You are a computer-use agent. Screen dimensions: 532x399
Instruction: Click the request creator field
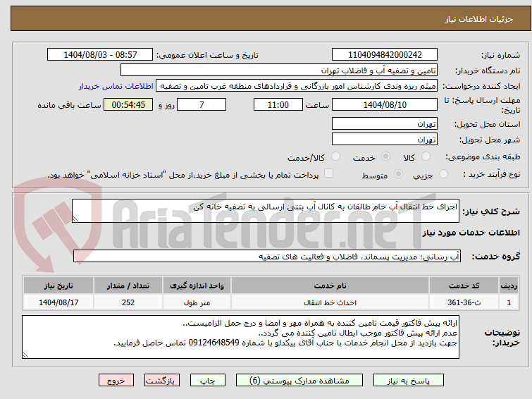[297, 86]
